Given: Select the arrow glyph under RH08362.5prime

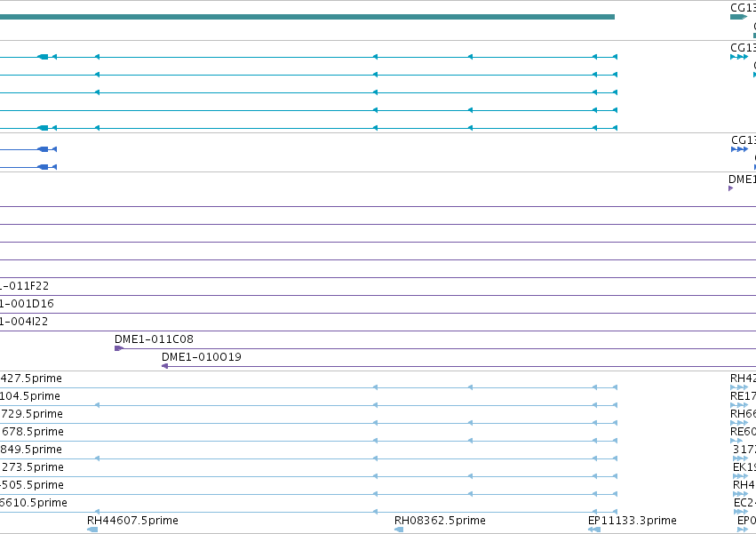Looking at the screenshot, I should (399, 530).
